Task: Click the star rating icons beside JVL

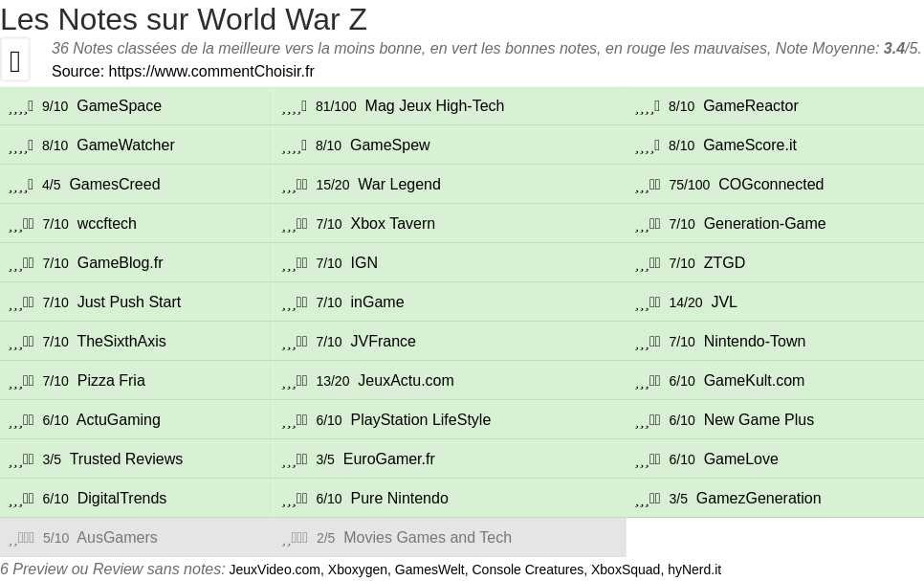Action: point(648,302)
